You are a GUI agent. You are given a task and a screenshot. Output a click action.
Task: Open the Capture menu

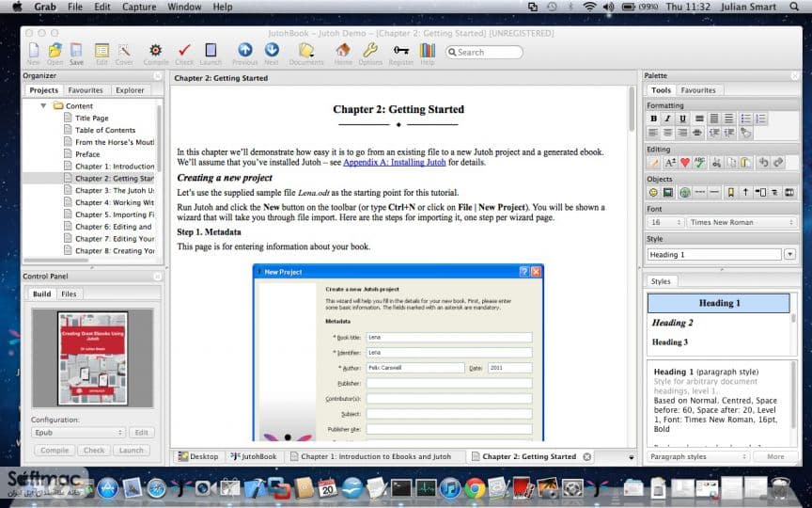tap(139, 7)
